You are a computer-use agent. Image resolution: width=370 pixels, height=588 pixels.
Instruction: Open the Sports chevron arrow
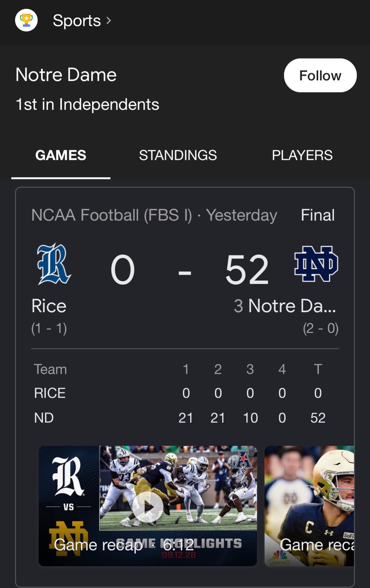tap(109, 21)
